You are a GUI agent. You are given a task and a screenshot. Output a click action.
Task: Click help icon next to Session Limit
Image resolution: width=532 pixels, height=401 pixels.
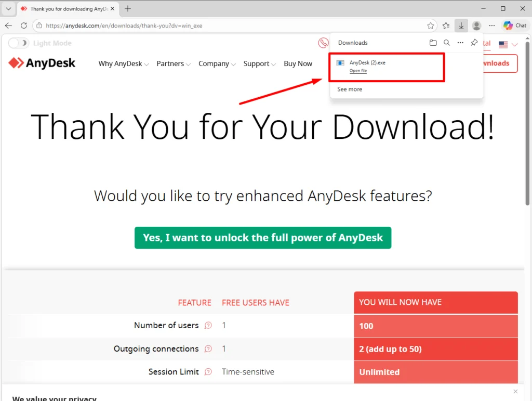click(208, 372)
